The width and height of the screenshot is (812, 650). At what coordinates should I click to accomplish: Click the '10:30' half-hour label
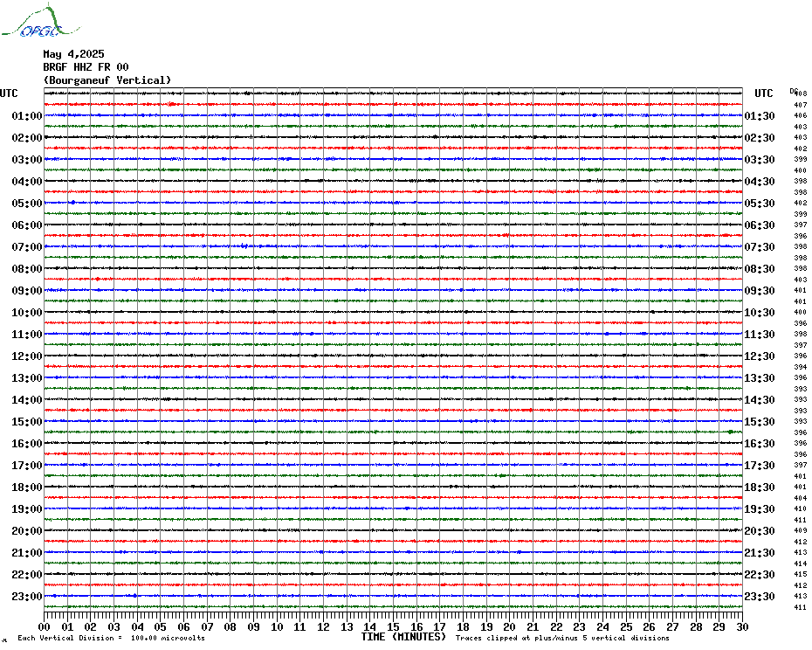pyautogui.click(x=760, y=313)
